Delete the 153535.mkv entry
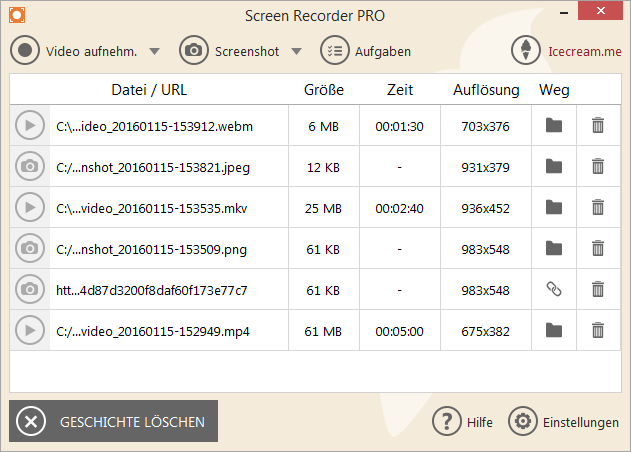The image size is (631, 452). coord(598,207)
